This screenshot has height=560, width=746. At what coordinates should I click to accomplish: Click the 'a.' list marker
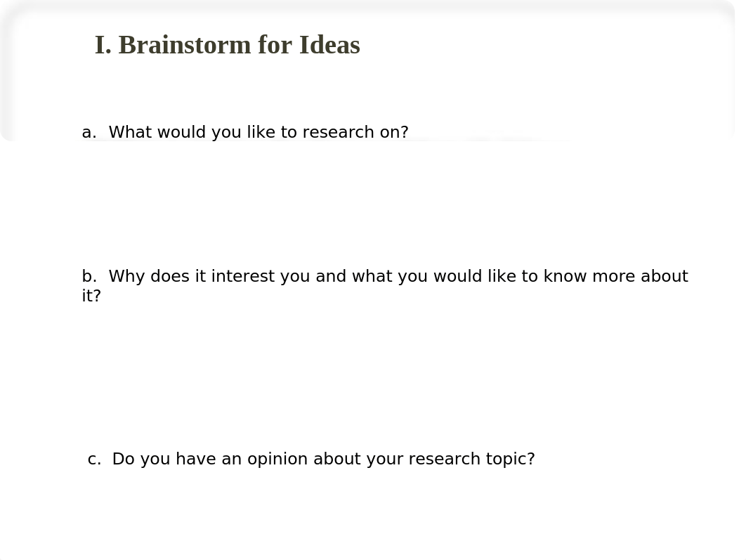89,133
